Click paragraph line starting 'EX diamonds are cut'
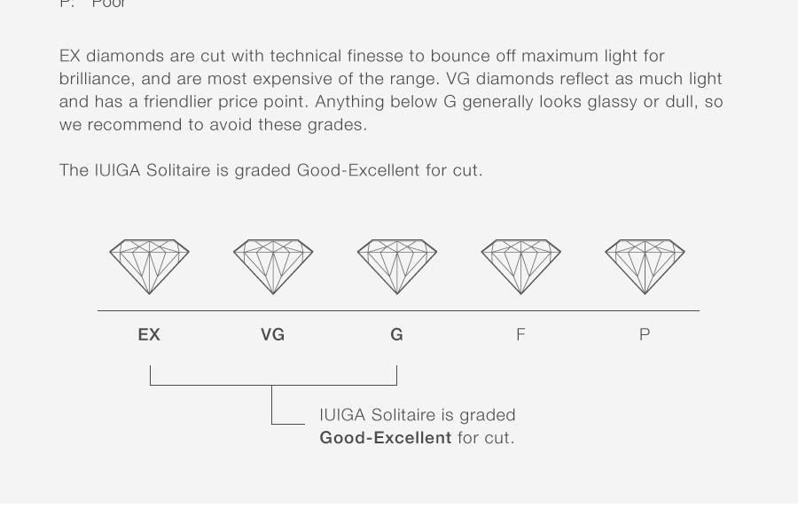 (362, 56)
